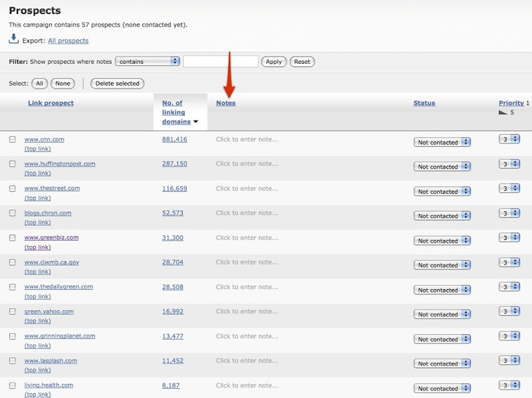Open www.greenbiz.com prospect link

(51, 237)
